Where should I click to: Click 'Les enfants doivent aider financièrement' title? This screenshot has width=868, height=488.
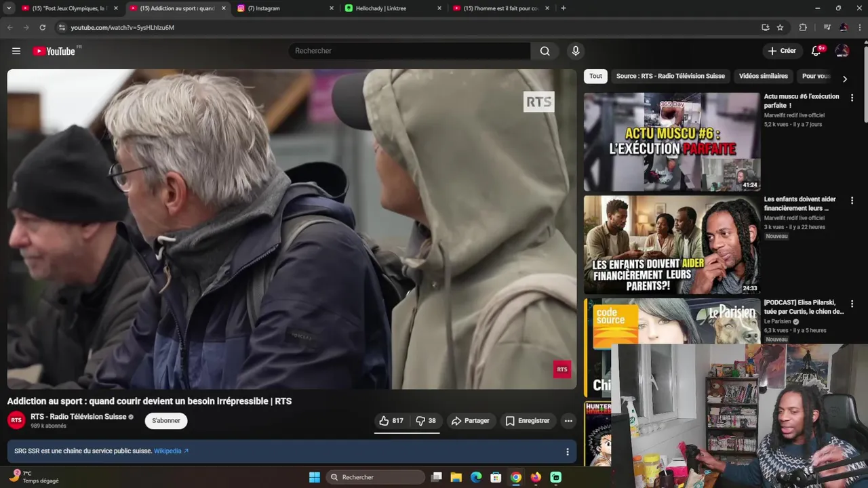point(800,204)
